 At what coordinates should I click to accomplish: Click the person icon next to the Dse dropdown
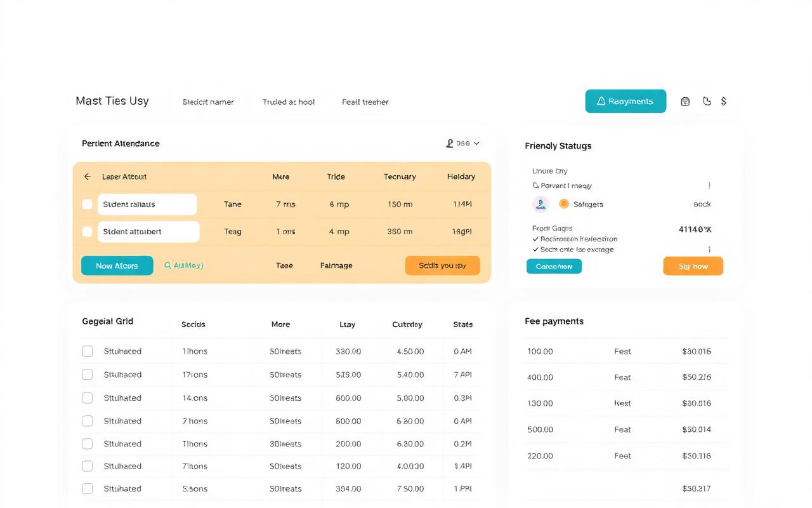[450, 143]
